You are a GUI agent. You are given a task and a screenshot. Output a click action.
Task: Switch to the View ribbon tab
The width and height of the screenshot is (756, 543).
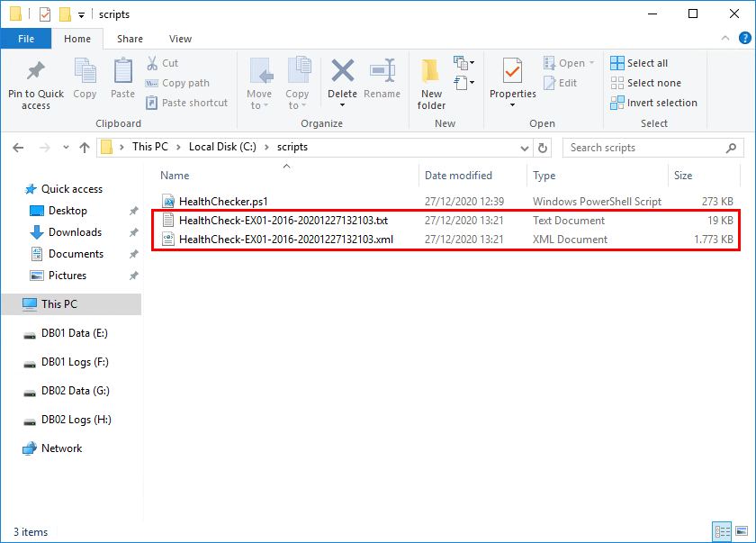(x=180, y=39)
